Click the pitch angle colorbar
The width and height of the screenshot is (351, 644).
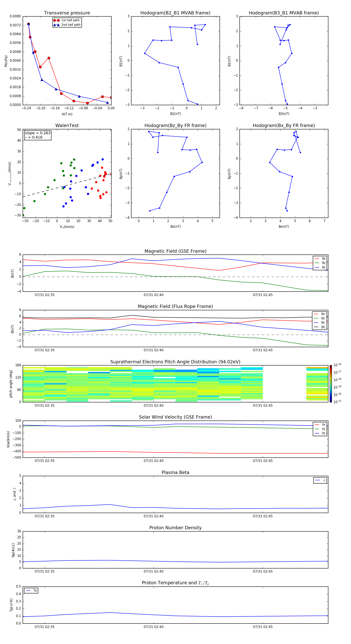[x=331, y=384]
